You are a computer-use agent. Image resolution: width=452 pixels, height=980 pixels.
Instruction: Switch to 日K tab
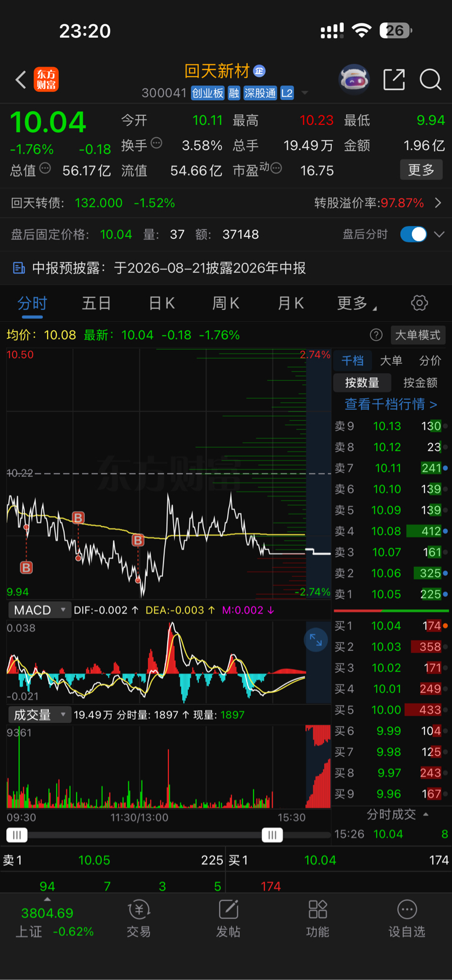click(x=161, y=303)
